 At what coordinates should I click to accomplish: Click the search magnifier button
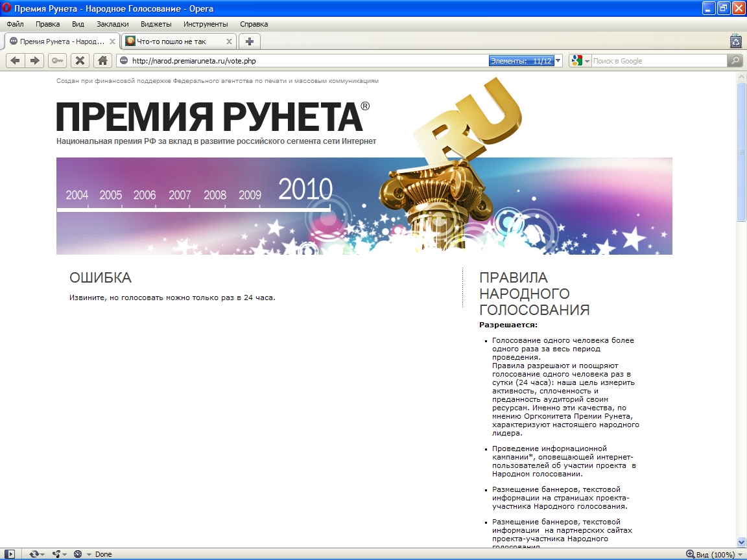pos(735,60)
